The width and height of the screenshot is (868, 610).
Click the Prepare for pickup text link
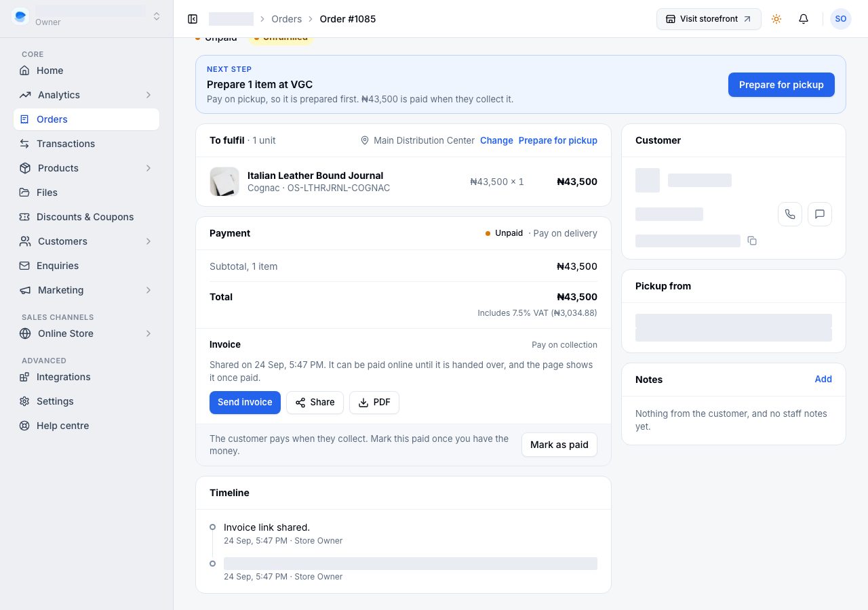[558, 140]
